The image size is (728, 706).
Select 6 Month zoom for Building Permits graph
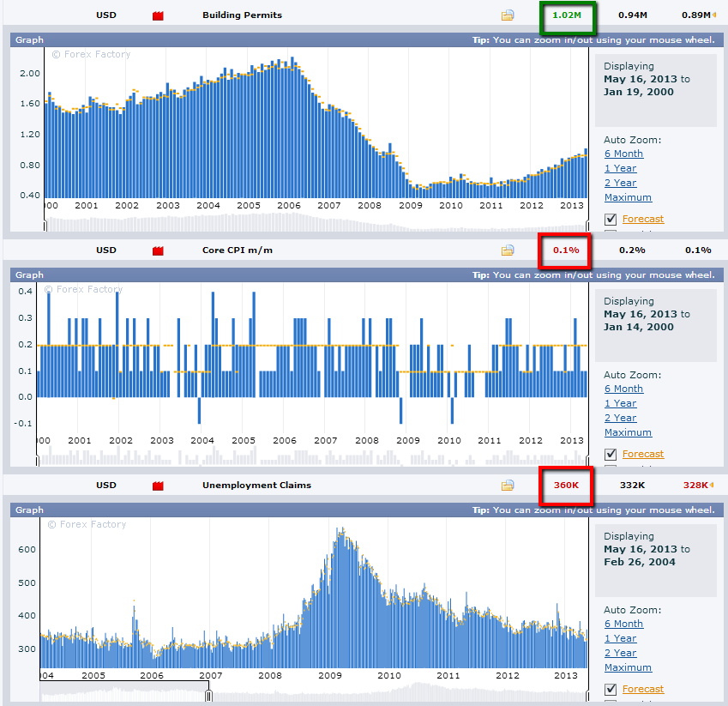(623, 154)
